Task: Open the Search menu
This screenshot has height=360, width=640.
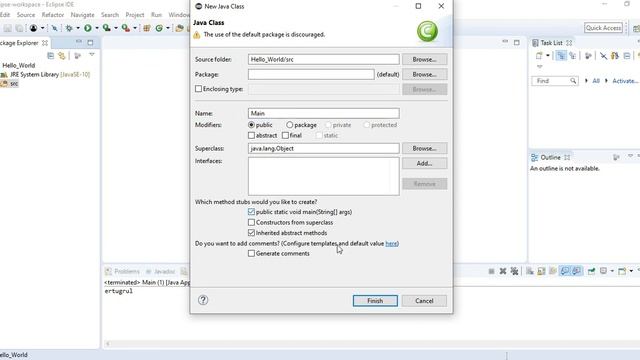Action: pos(110,15)
